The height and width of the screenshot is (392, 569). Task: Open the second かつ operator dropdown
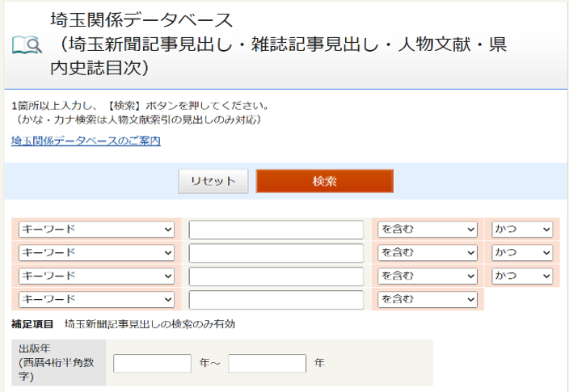coord(522,253)
